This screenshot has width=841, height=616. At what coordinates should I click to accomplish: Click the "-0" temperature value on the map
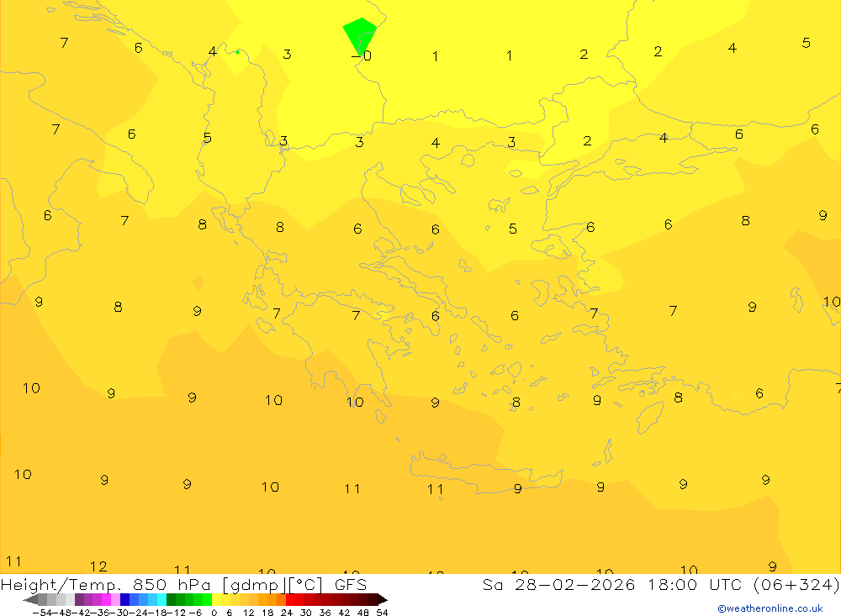(362, 55)
